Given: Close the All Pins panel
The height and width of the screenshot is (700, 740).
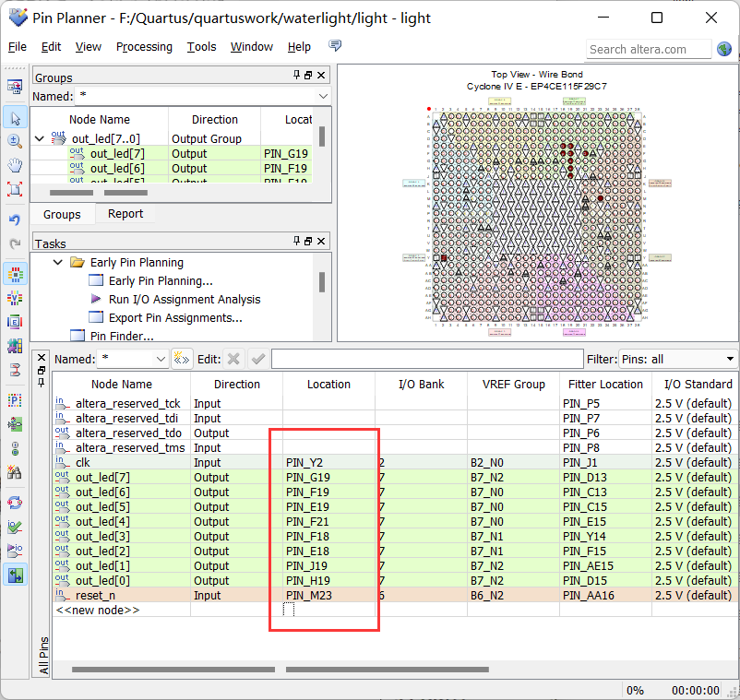Looking at the screenshot, I should click(x=42, y=358).
